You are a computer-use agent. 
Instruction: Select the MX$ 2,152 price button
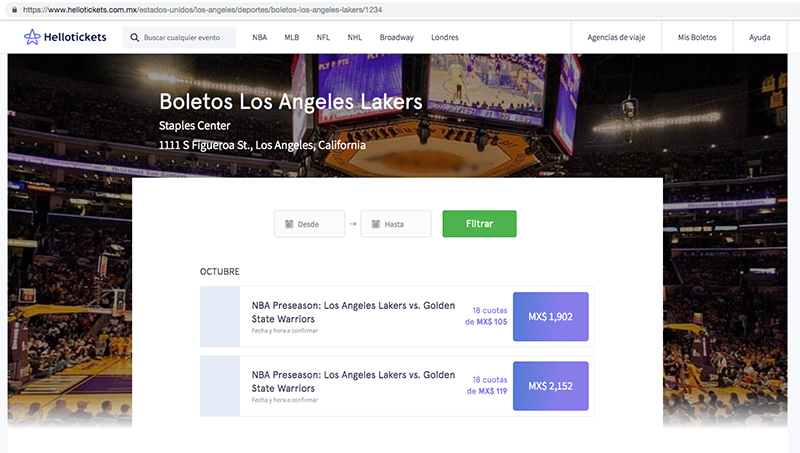tap(551, 386)
